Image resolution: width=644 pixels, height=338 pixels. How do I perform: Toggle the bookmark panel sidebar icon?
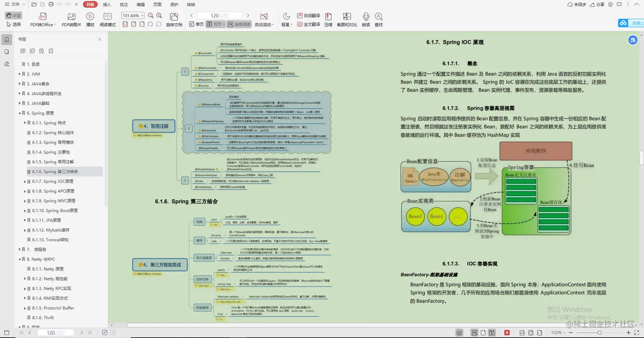[x=6, y=40]
